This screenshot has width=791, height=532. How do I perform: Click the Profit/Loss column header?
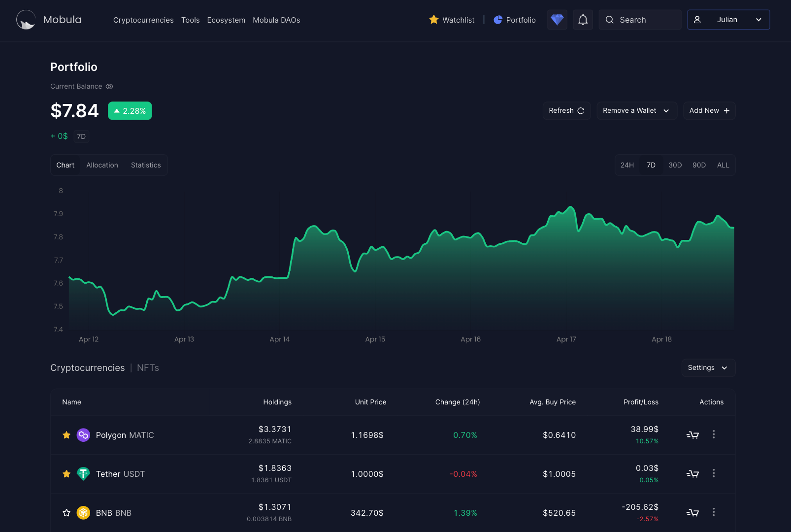point(641,402)
